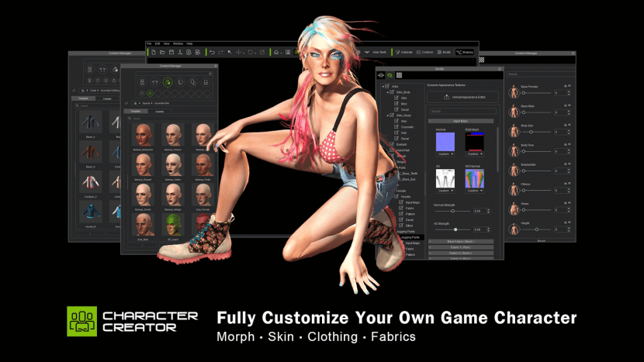The width and height of the screenshot is (644, 362).
Task: Toggle the Skin_Body checkbox in tree
Action: [392, 91]
